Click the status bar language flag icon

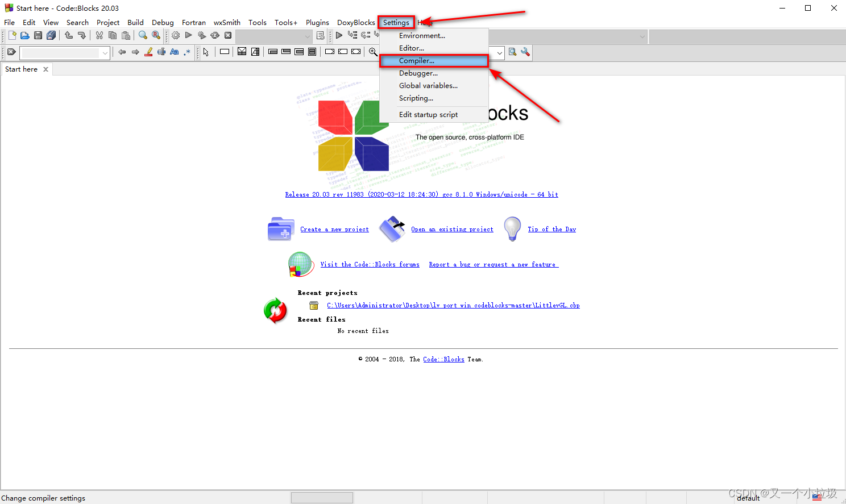click(x=817, y=497)
